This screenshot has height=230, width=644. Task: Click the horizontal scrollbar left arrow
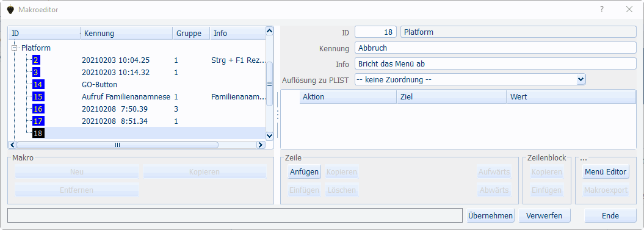[12, 145]
